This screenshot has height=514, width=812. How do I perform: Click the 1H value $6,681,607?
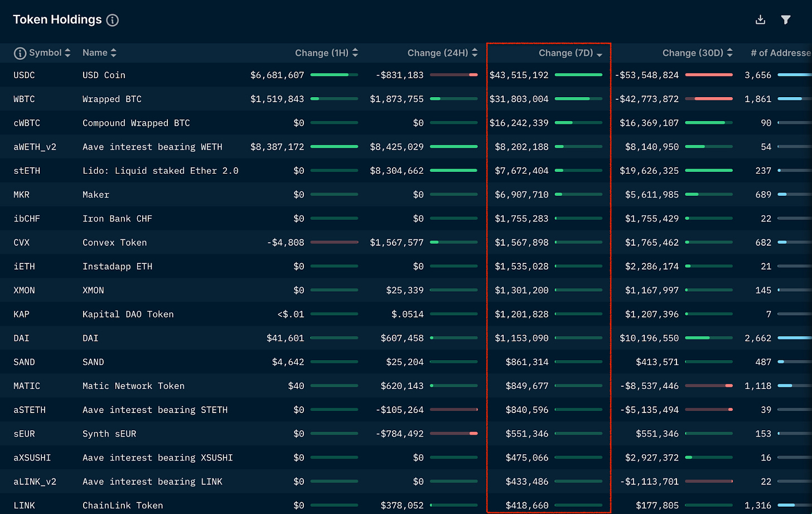pos(277,75)
